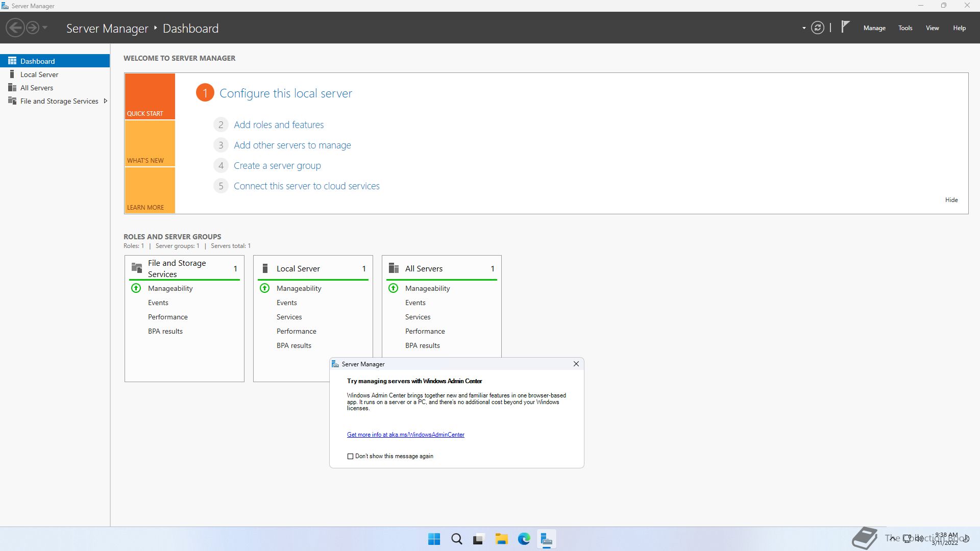Click Local Server tile header
The image size is (980, 551).
pyautogui.click(x=313, y=268)
